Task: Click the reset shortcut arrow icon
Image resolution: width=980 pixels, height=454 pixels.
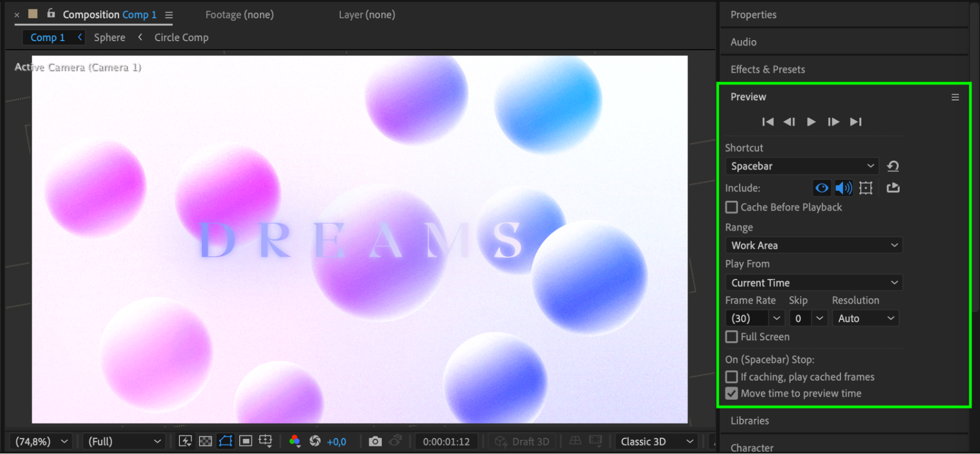Action: click(893, 167)
